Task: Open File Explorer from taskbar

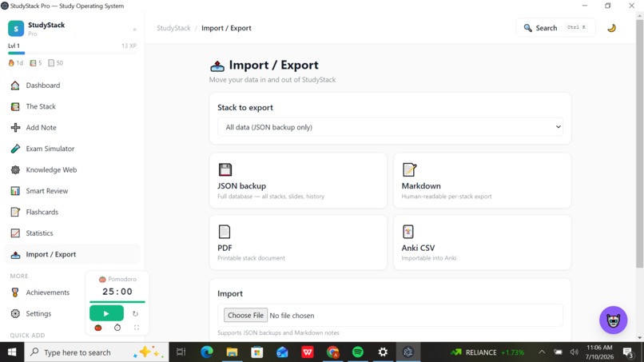Action: pos(232,352)
